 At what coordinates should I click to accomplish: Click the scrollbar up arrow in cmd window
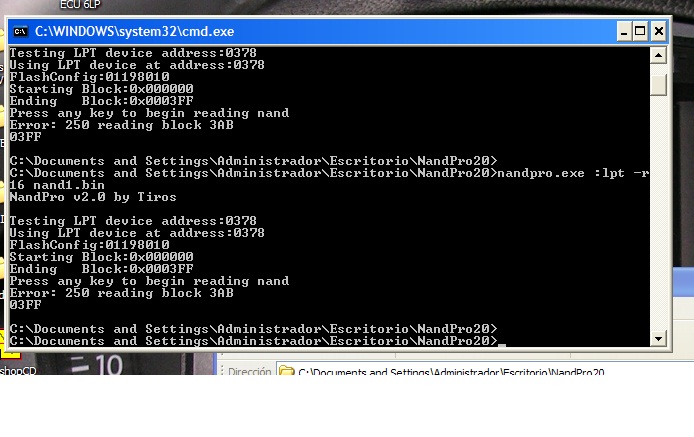click(658, 55)
